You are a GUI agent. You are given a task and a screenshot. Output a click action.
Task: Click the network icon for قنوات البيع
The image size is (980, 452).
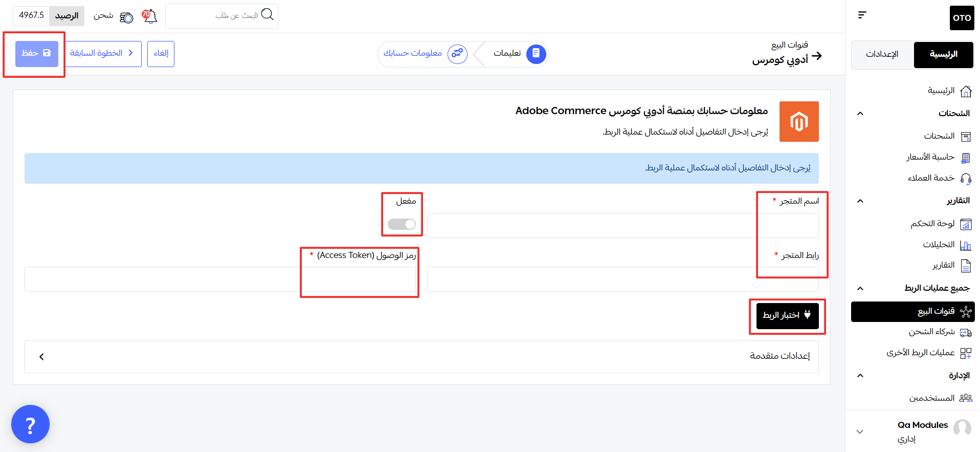[966, 312]
